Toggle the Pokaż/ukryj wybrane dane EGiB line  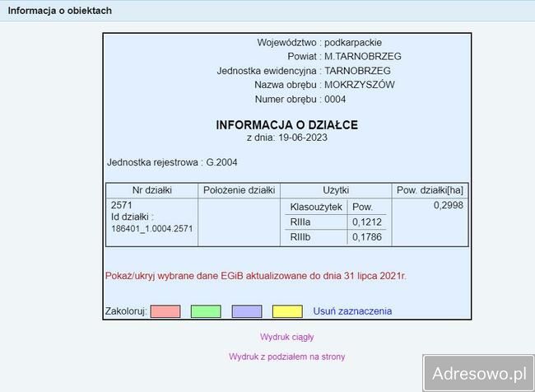tap(256, 276)
